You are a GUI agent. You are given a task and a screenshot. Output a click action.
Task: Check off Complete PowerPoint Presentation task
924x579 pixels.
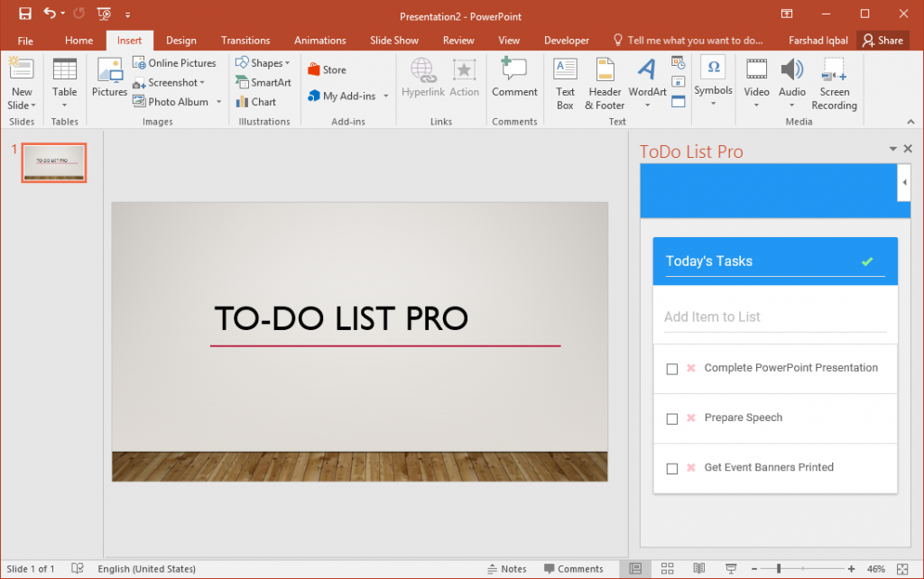point(671,368)
